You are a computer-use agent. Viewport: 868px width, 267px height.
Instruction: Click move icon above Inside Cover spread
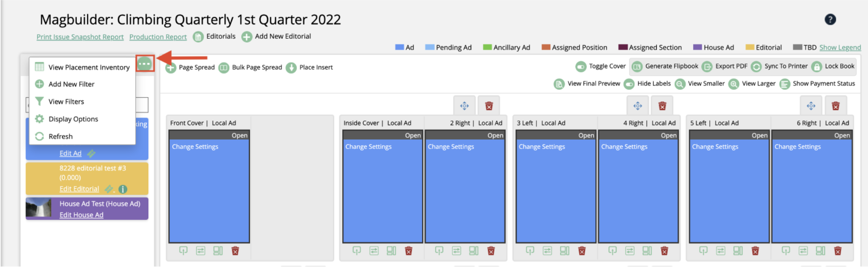464,106
